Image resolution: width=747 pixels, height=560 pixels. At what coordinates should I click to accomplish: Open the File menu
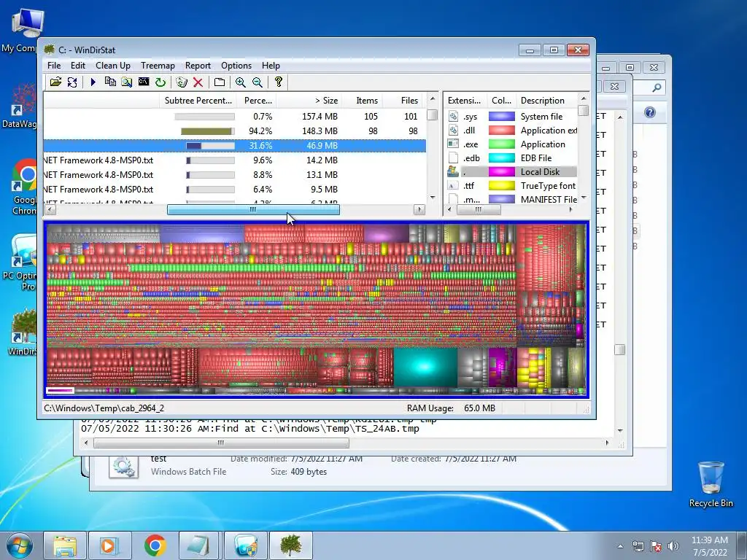click(54, 66)
